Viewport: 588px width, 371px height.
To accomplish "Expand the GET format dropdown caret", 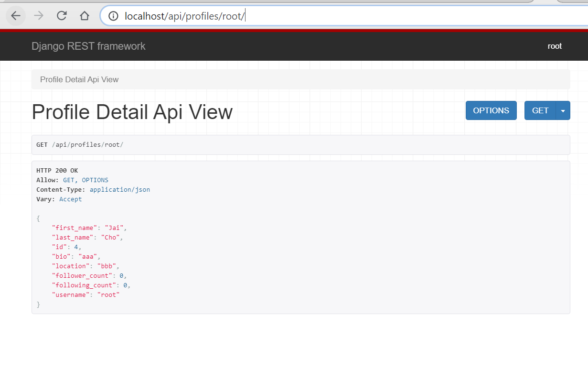I will [563, 110].
